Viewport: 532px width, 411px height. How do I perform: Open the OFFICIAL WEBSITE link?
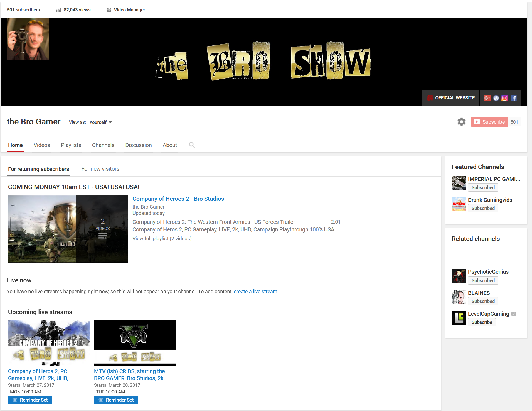point(451,98)
